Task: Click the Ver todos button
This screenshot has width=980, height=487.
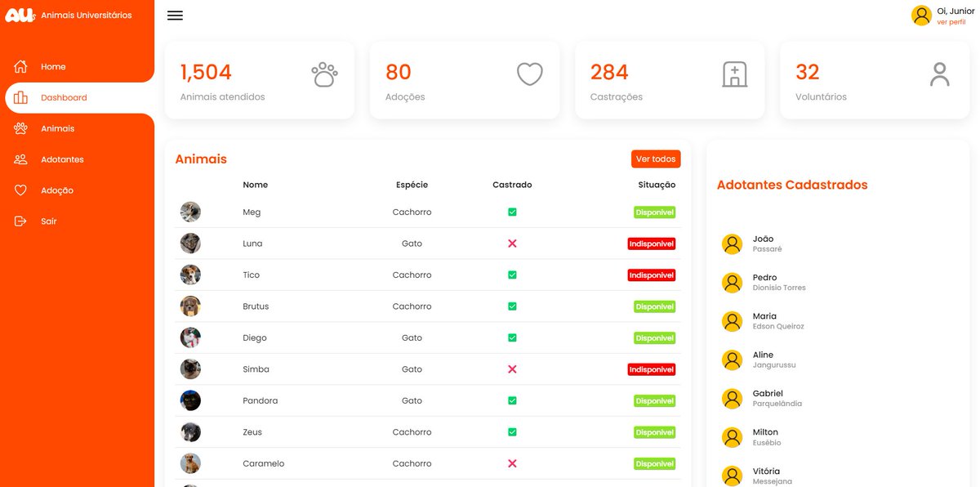Action: coord(655,159)
